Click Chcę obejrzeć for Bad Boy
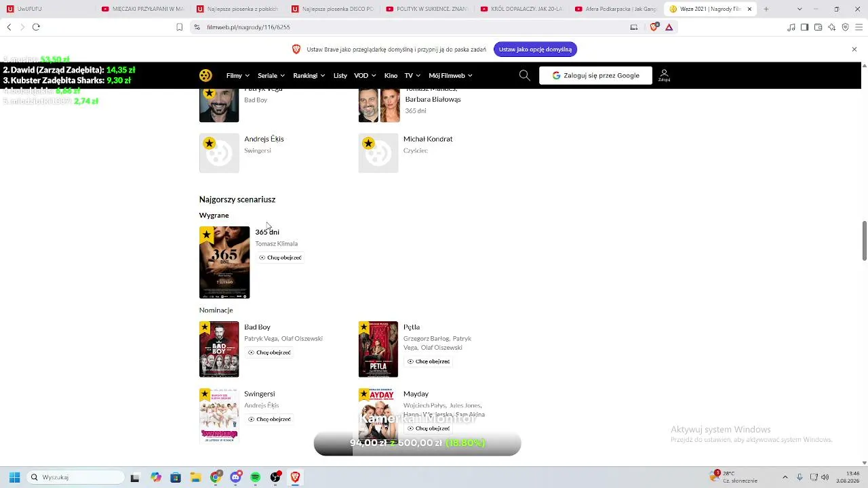868x488 pixels. [269, 352]
